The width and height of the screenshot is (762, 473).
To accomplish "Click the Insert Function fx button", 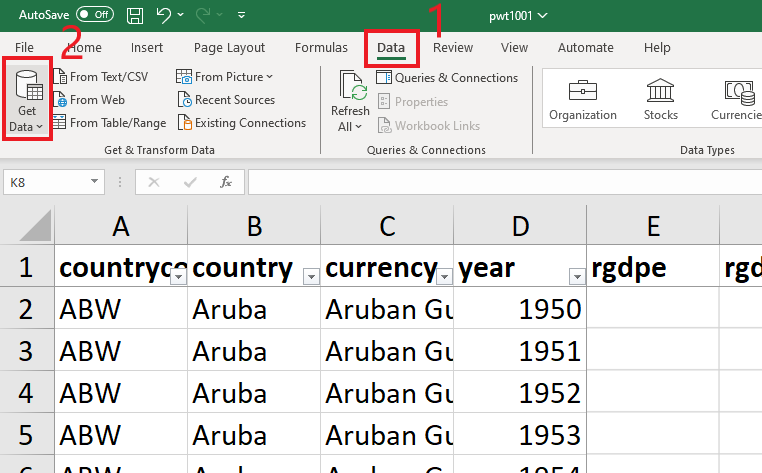I will coord(226,182).
